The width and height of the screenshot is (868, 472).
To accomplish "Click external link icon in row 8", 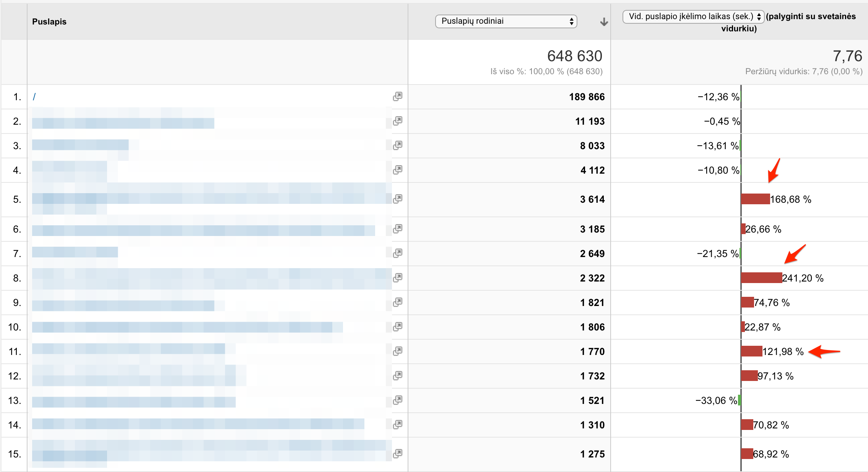I will point(398,278).
